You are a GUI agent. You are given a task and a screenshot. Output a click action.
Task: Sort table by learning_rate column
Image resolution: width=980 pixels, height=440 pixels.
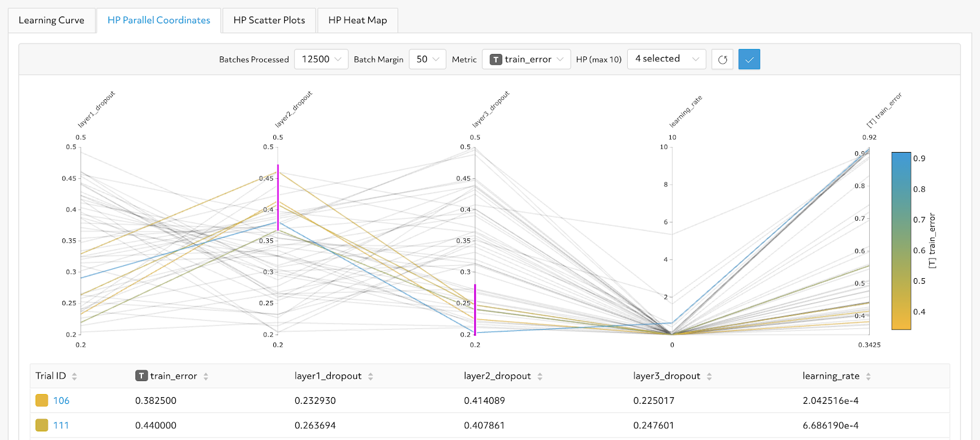click(869, 376)
